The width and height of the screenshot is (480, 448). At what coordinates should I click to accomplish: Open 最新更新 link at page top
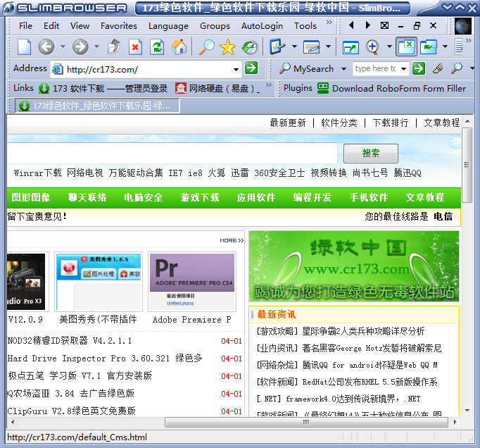pyautogui.click(x=288, y=123)
